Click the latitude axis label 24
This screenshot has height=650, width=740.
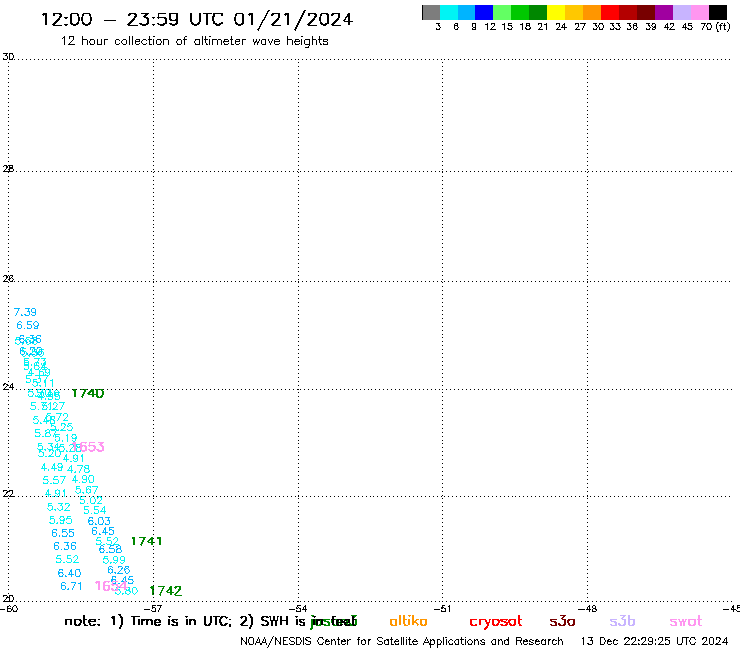[8, 387]
